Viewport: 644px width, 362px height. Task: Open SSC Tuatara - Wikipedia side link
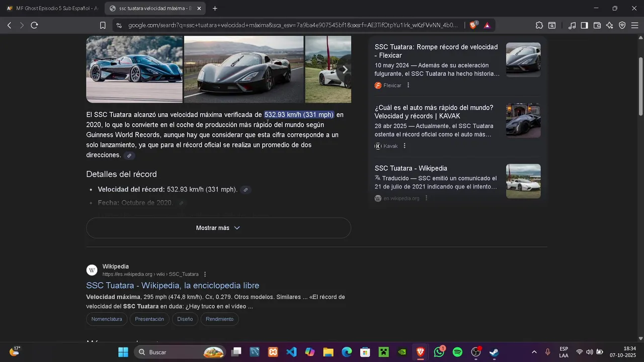tap(411, 168)
